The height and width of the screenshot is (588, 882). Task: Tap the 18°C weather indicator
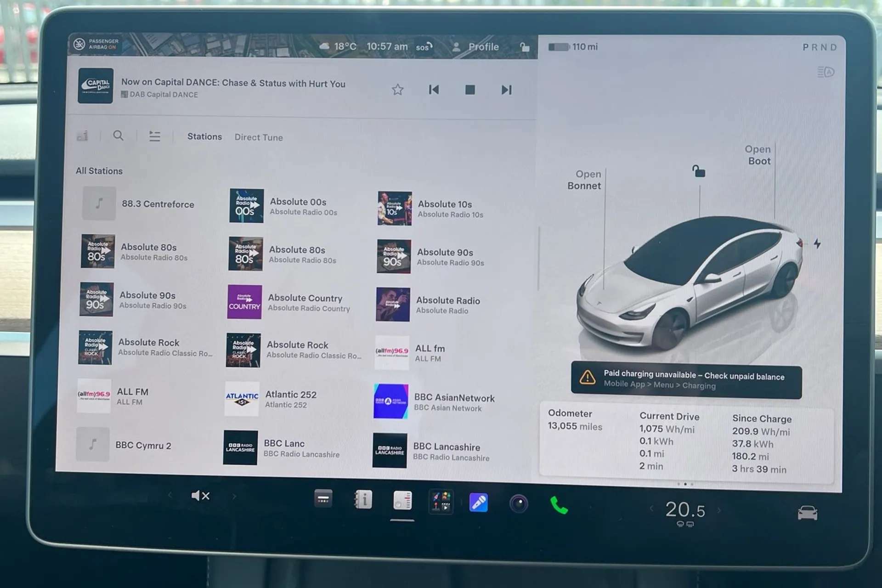pos(338,46)
